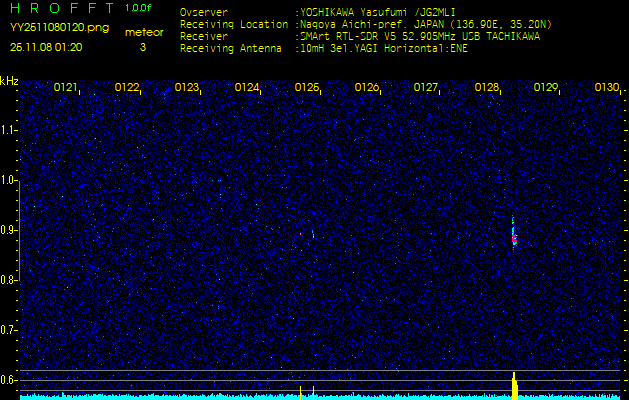The image size is (629, 400).
Task: Click the Ovserver label
Action: [x=204, y=12]
